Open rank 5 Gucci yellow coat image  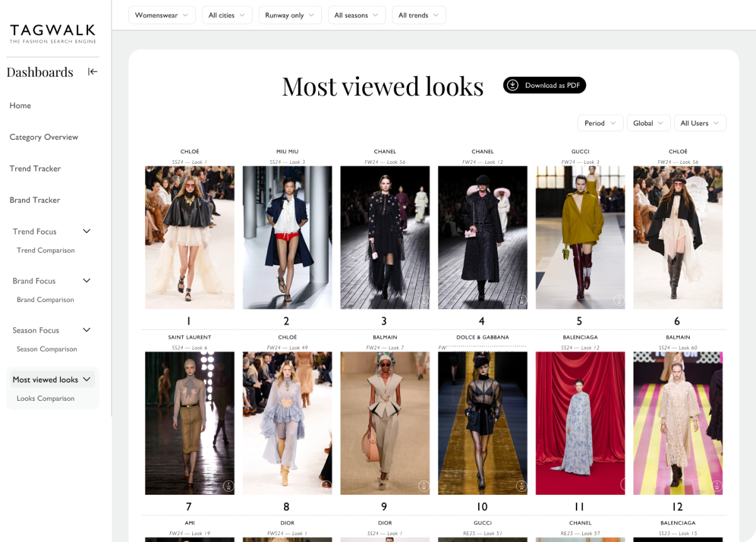pos(580,238)
